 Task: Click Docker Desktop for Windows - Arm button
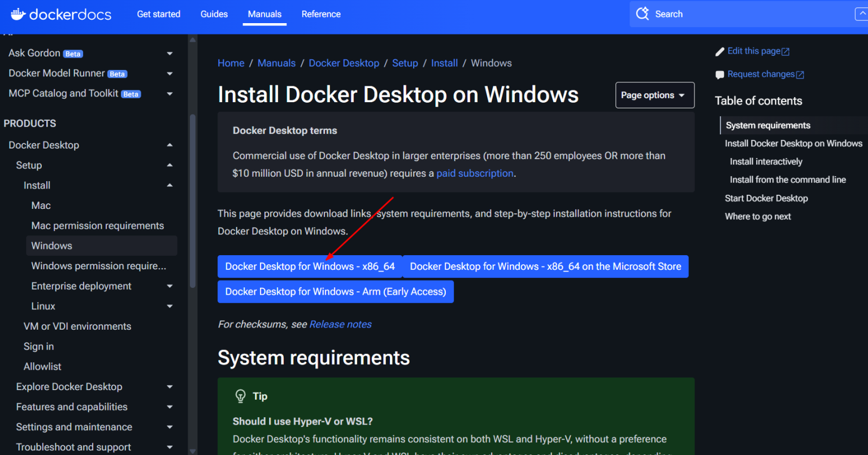coord(335,292)
